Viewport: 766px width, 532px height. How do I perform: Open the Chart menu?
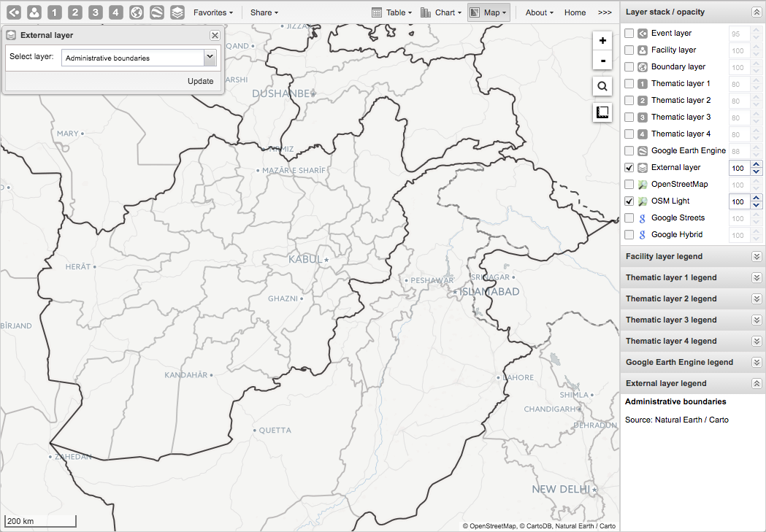[x=441, y=12]
